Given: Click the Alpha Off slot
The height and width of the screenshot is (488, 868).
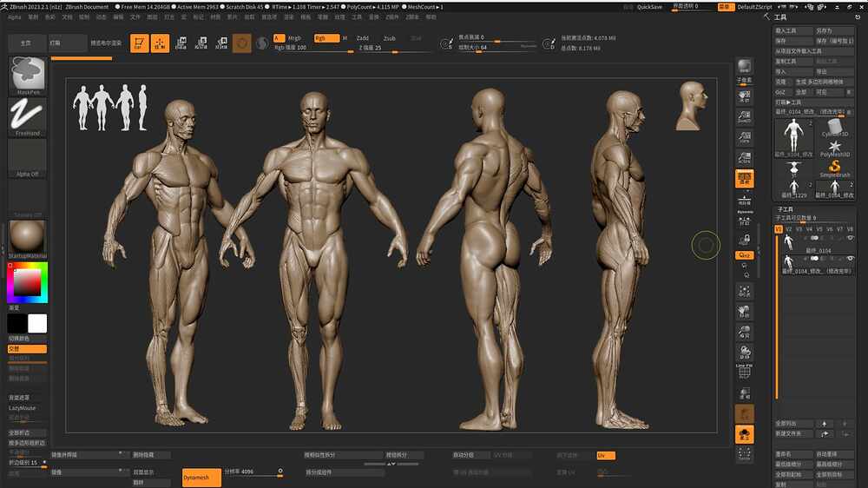Looking at the screenshot, I should click(x=28, y=156).
